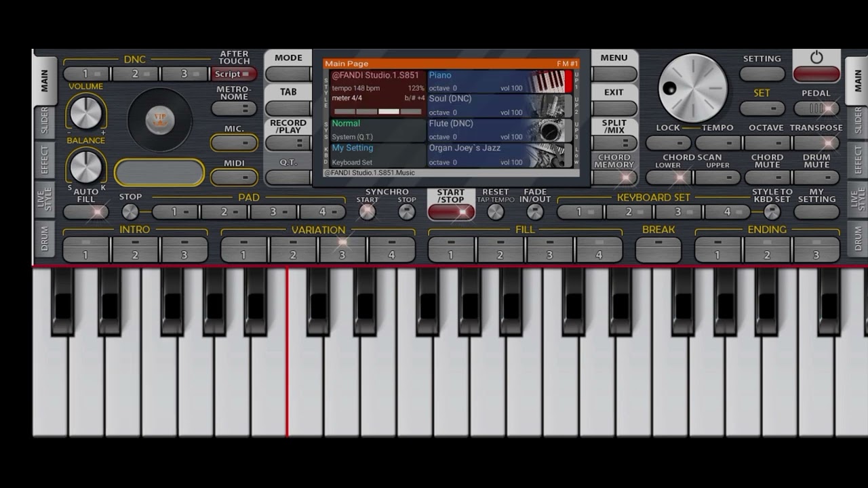Open the Main tab on left side
The image size is (868, 488).
coord(44,80)
